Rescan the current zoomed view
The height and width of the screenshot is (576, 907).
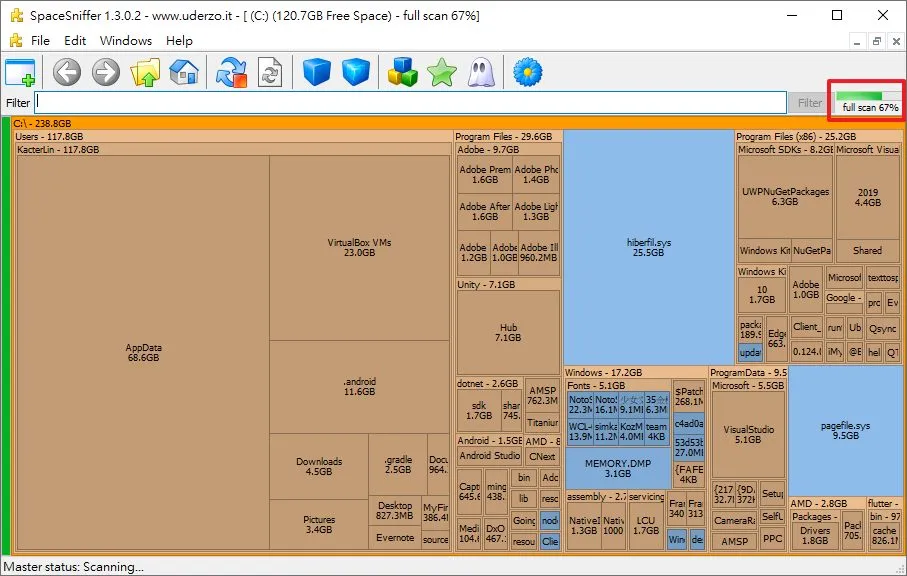270,73
